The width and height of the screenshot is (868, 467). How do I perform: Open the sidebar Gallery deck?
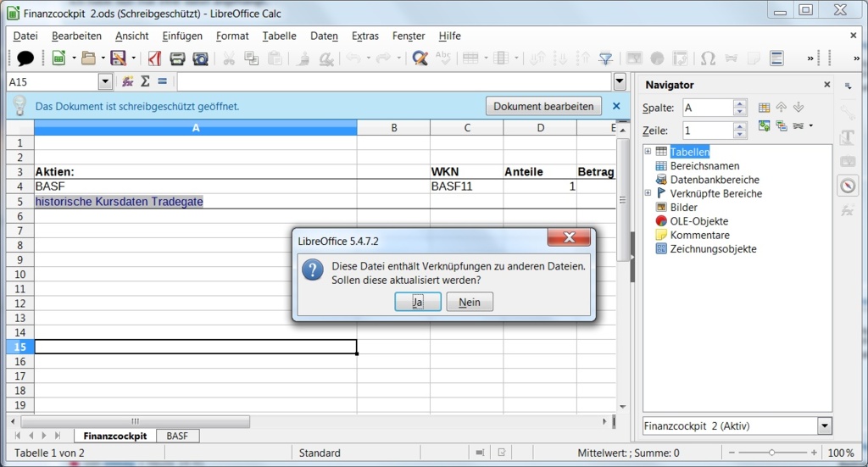pos(848,161)
